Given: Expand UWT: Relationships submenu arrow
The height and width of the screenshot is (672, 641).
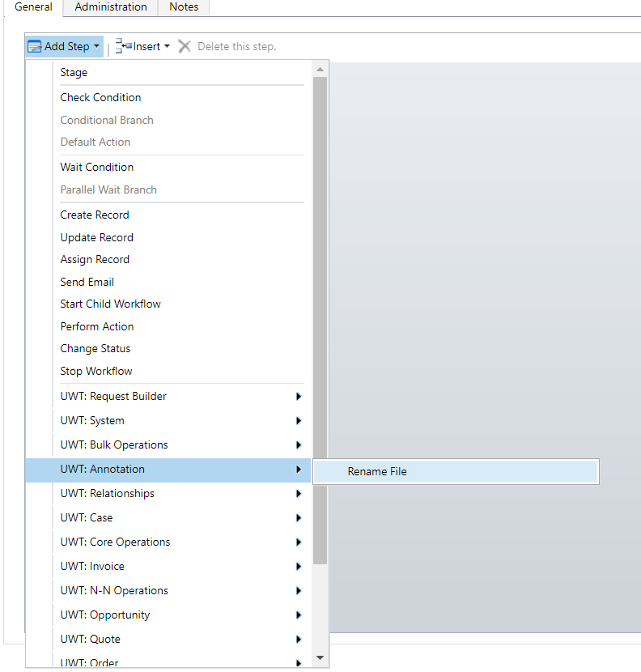Looking at the screenshot, I should coord(299,494).
